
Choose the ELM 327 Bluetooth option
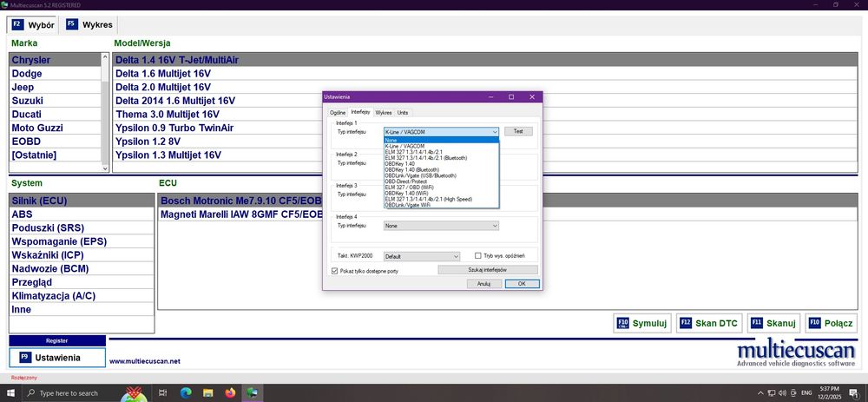(x=441, y=158)
